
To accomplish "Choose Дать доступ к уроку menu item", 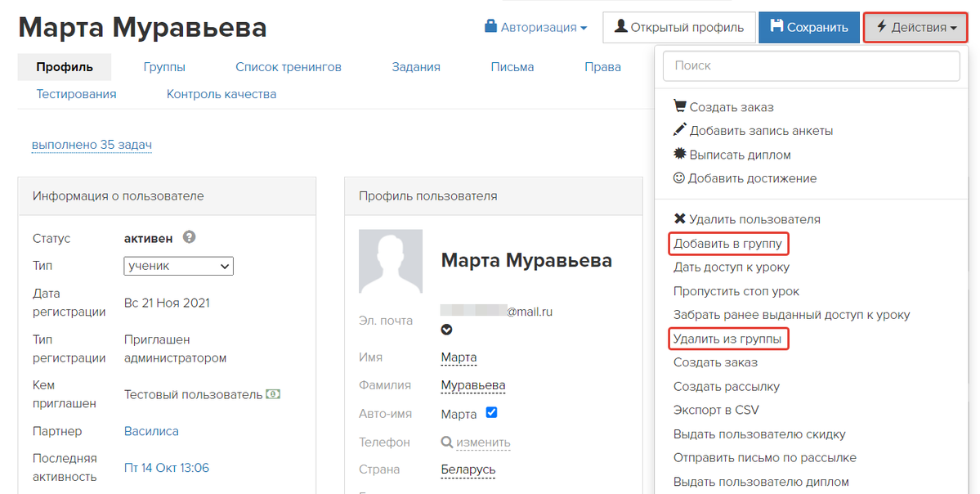I will point(732,267).
